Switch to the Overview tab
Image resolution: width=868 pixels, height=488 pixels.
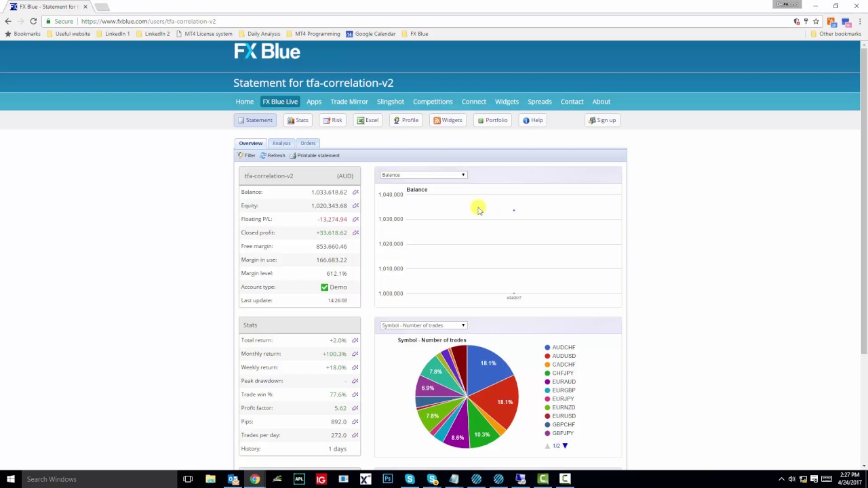(250, 143)
